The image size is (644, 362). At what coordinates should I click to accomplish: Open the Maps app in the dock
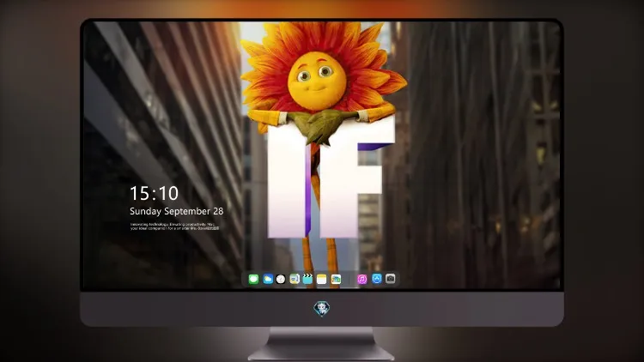tap(294, 279)
